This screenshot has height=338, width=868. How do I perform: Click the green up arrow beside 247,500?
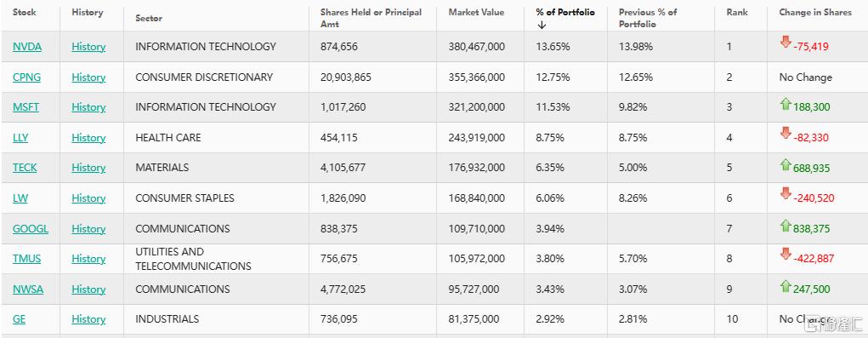[x=785, y=286]
